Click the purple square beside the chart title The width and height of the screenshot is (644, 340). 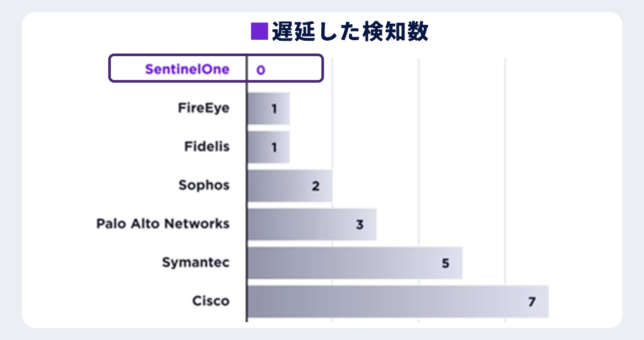click(x=259, y=32)
